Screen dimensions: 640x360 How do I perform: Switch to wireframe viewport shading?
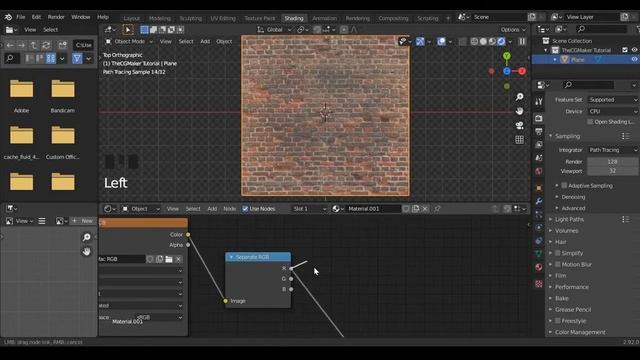[x=474, y=41]
